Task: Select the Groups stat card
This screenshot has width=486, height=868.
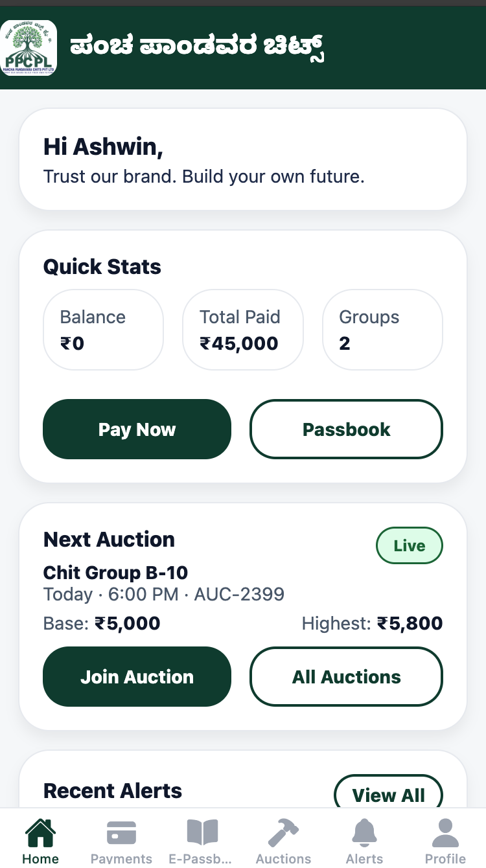Action: coord(382,330)
